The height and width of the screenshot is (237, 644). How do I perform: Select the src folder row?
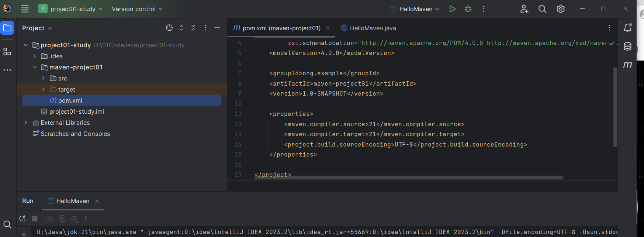point(122,78)
